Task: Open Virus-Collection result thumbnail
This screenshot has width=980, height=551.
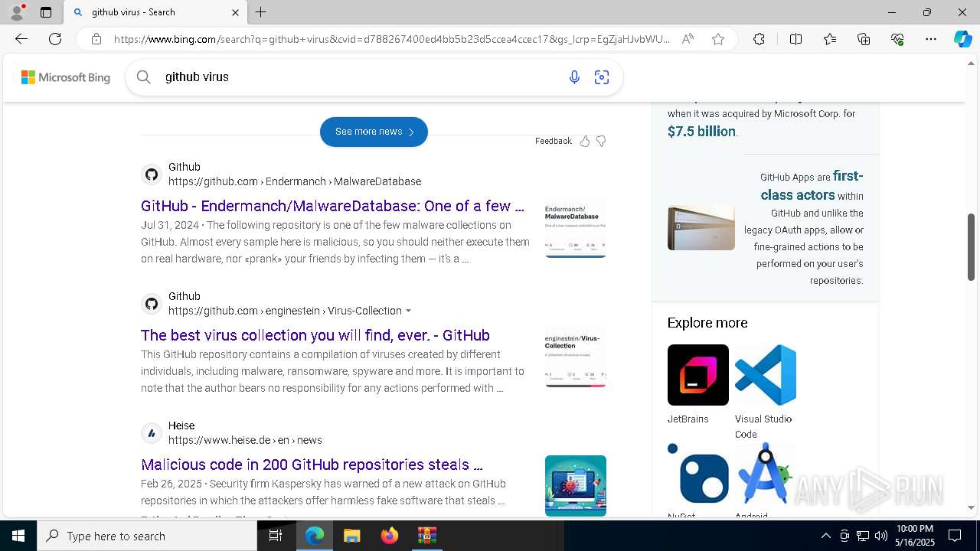Action: tap(576, 357)
